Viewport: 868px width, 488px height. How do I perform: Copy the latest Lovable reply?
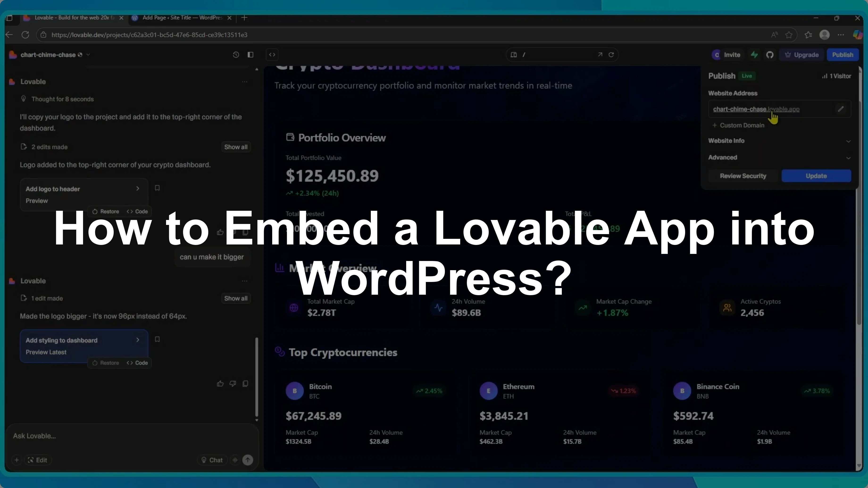click(x=245, y=384)
